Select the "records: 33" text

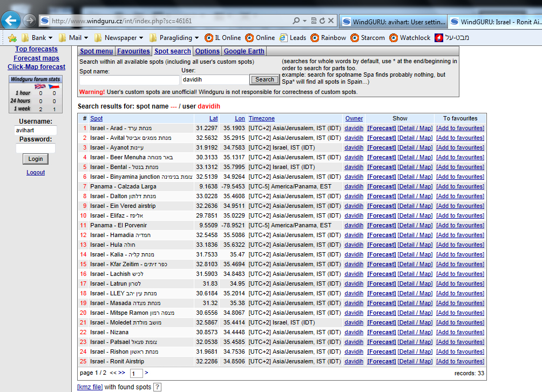469,373
